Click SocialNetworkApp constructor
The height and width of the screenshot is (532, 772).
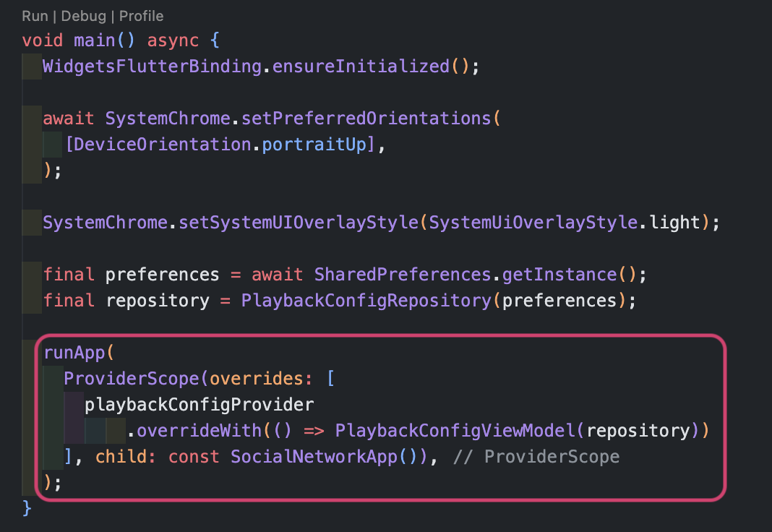click(x=314, y=458)
